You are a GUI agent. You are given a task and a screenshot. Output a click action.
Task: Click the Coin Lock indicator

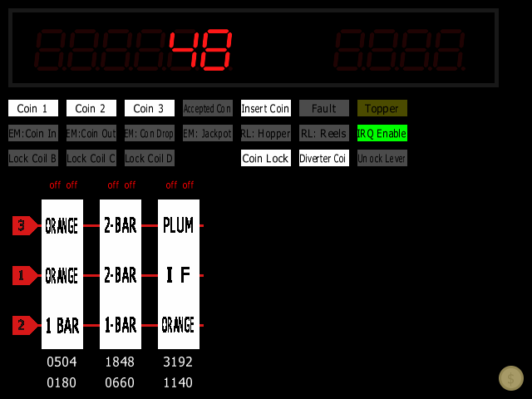pos(266,158)
